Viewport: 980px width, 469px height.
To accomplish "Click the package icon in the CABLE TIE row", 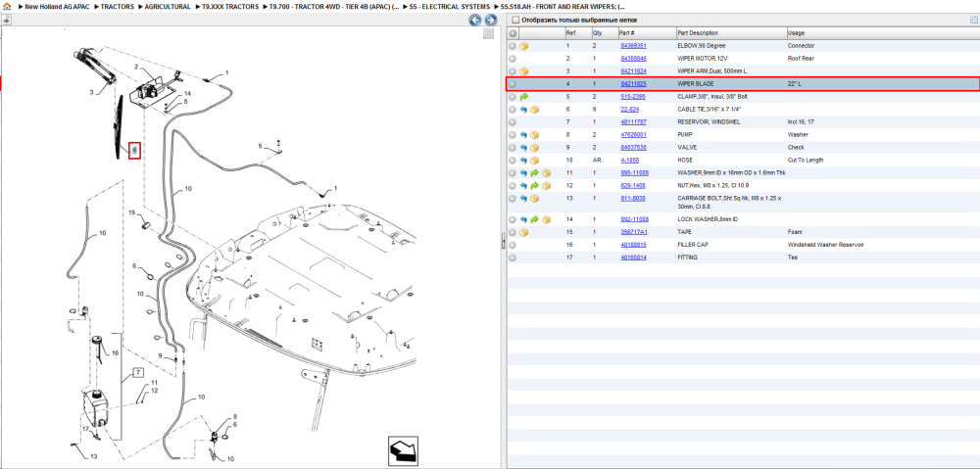I will click(534, 110).
